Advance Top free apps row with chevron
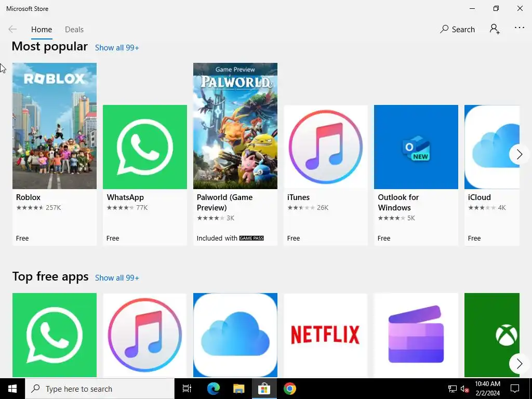 coord(519,364)
